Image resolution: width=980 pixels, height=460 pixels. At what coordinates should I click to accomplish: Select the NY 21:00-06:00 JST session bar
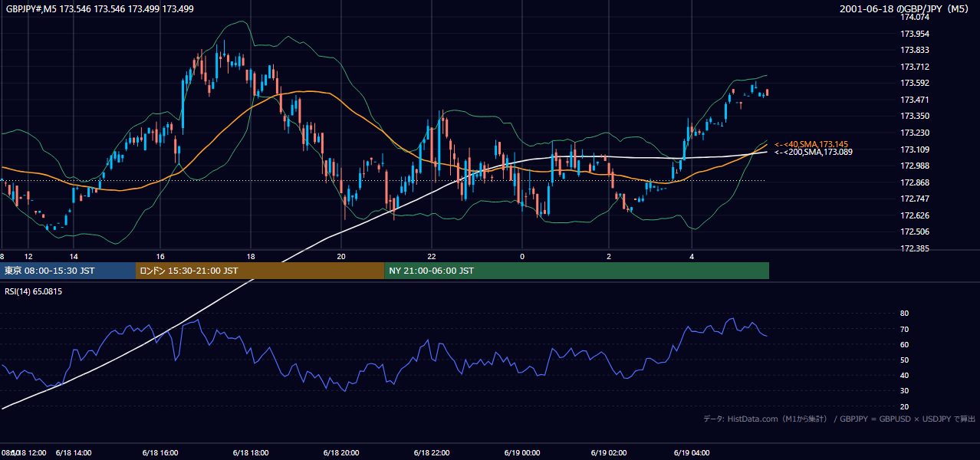point(577,271)
